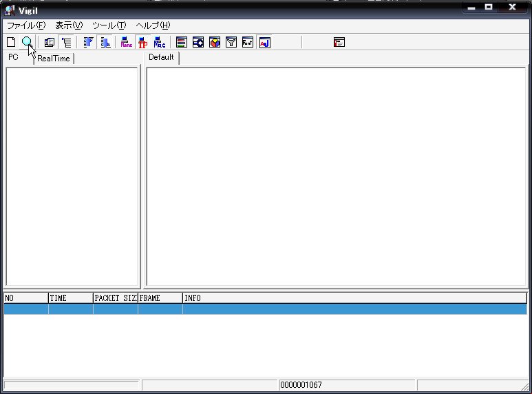This screenshot has height=394, width=532.
Task: Click the ascending sort icon
Action: tap(88, 43)
